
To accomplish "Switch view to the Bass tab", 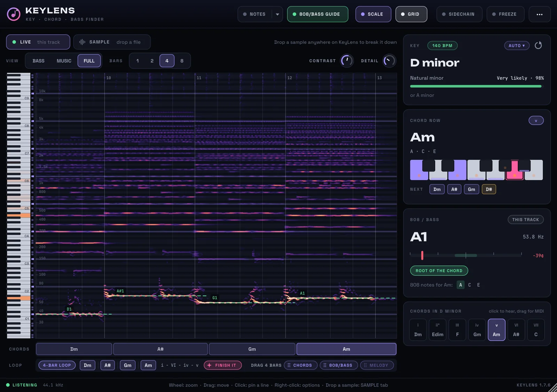I will point(38,61).
